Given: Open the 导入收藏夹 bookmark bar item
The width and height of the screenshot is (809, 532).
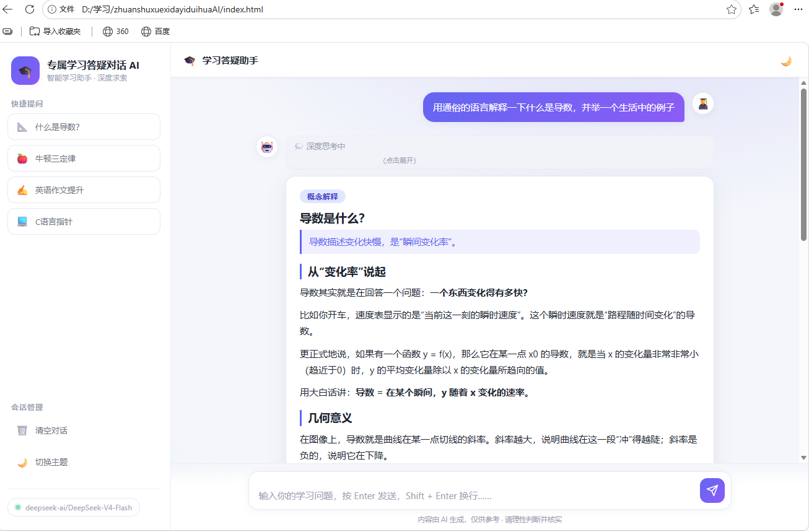Looking at the screenshot, I should (55, 31).
